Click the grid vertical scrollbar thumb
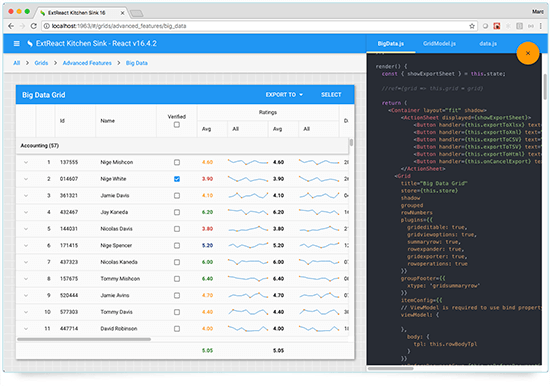The width and height of the screenshot is (550, 386). [351, 142]
